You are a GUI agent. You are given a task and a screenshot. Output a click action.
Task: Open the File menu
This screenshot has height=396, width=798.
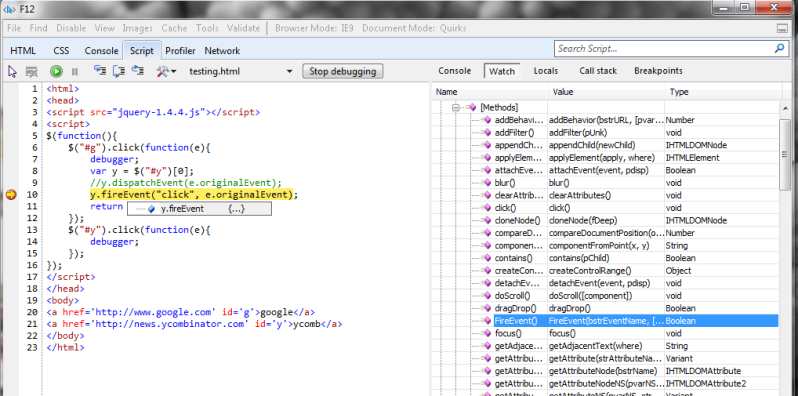(14, 29)
